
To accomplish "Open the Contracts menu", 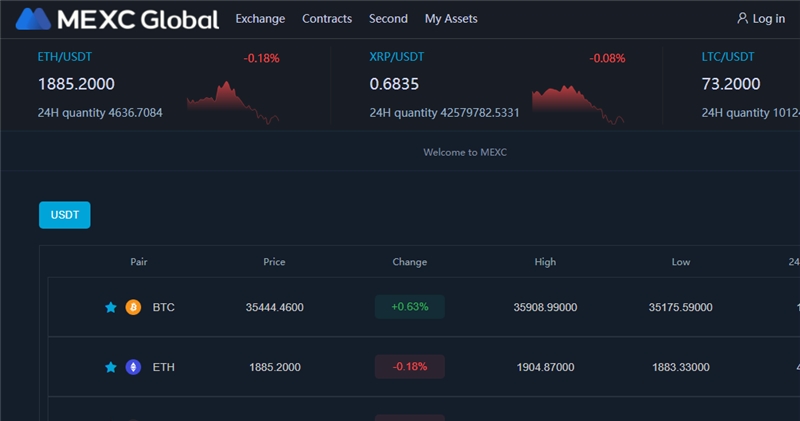I will (x=327, y=19).
